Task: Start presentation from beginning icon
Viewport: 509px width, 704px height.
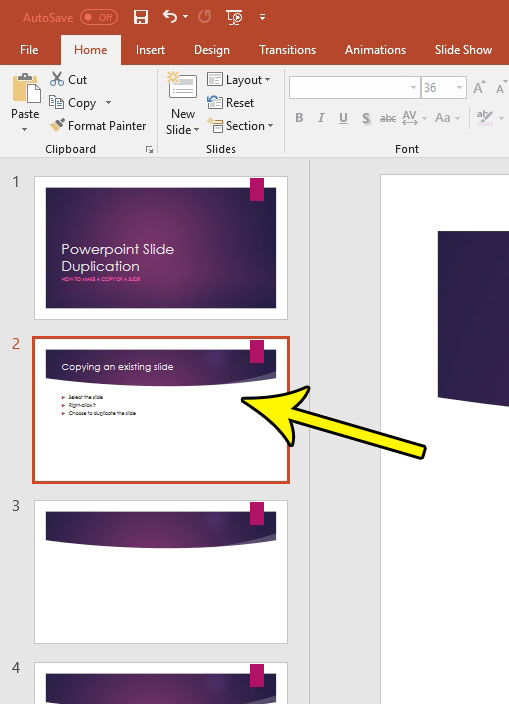Action: (234, 18)
